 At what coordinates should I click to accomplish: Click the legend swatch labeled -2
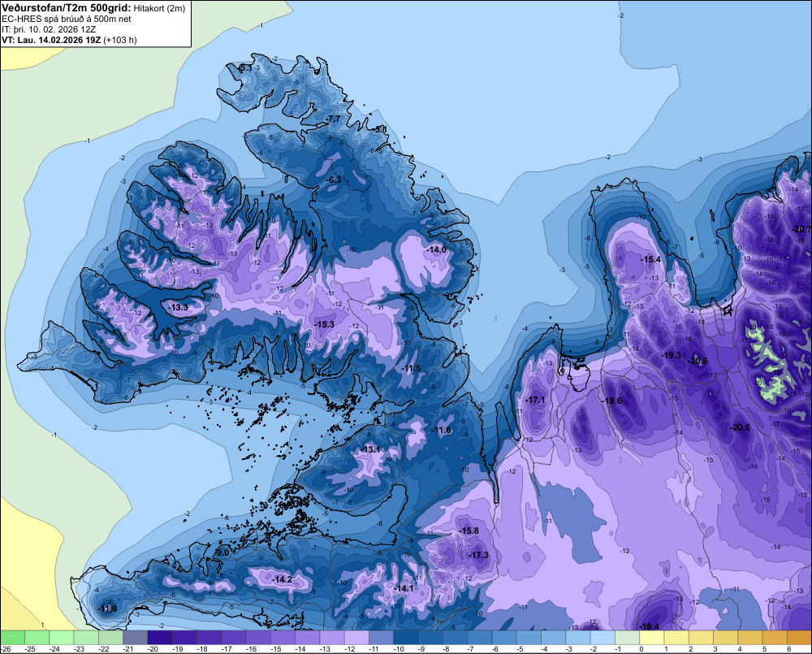point(603,638)
